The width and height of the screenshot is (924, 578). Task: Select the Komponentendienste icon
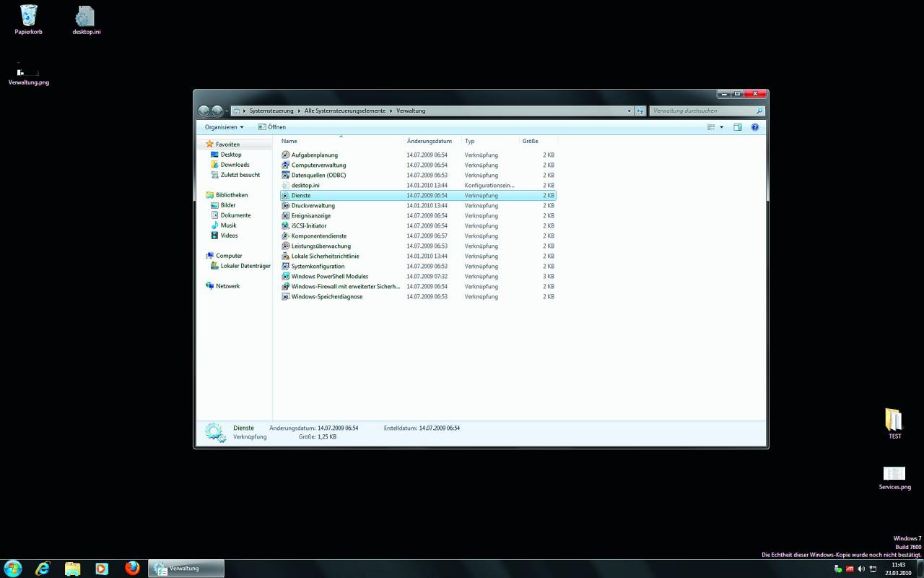point(285,236)
